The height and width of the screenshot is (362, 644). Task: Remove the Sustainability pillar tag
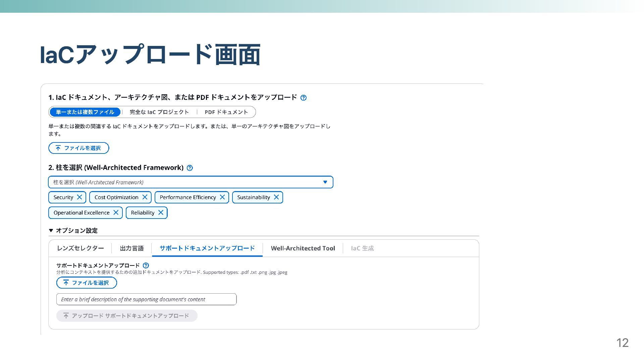pyautogui.click(x=276, y=197)
